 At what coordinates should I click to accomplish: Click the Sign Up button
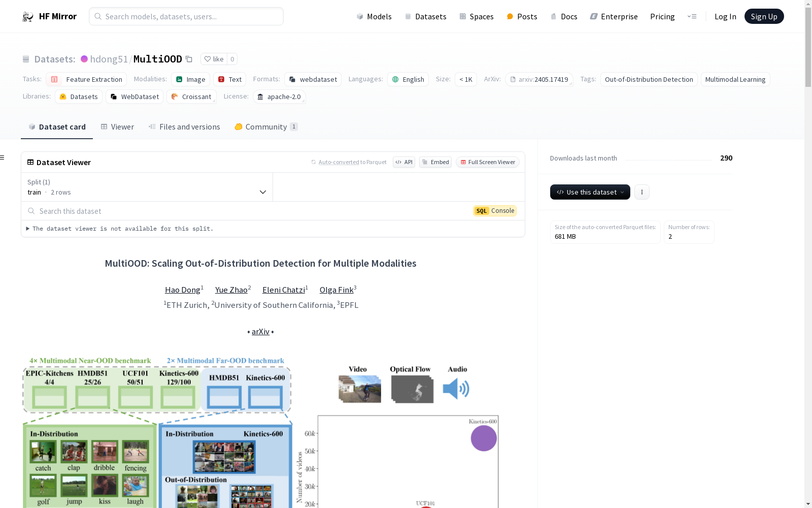[x=764, y=16]
